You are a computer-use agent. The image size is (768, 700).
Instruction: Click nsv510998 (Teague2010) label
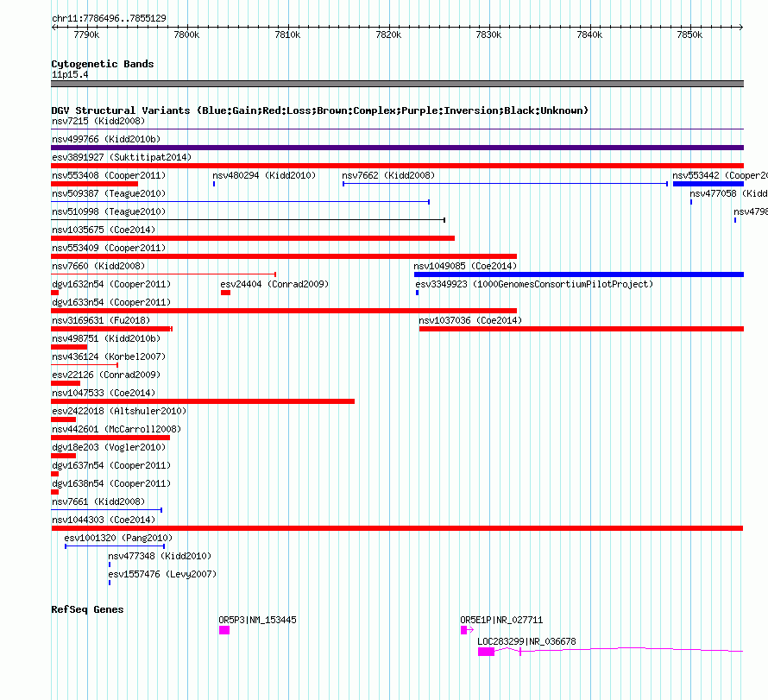[x=109, y=211]
